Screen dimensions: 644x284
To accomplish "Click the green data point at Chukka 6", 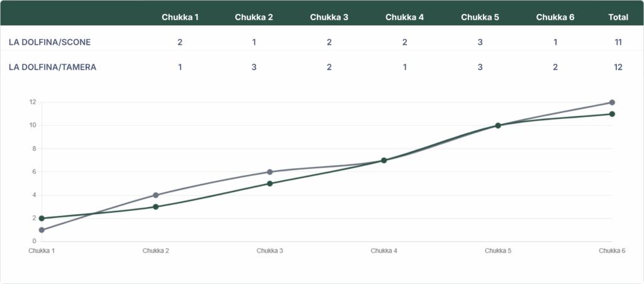I will 612,114.
